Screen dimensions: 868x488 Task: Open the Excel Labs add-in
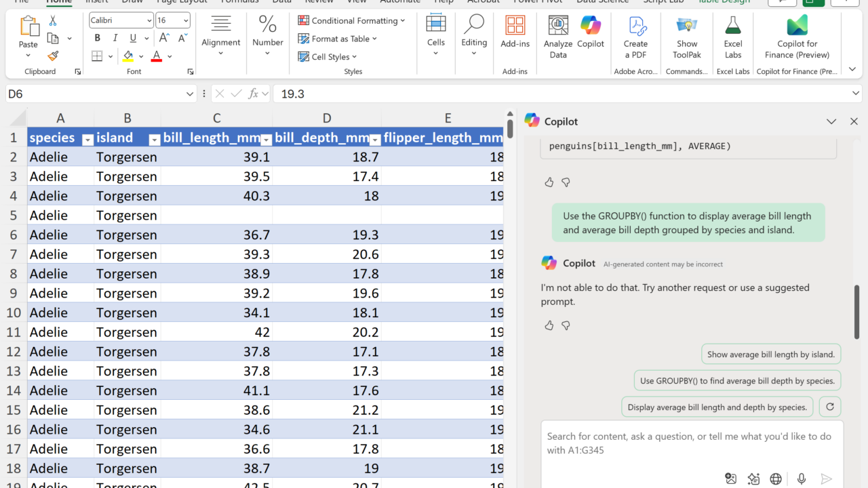pyautogui.click(x=733, y=37)
